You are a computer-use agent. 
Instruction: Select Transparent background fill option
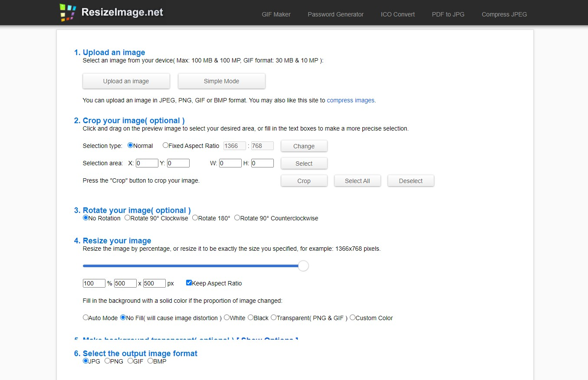(x=273, y=318)
